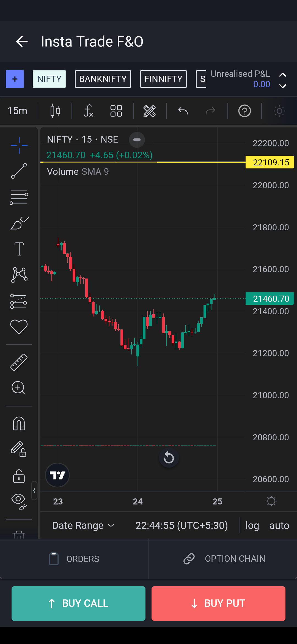
Task: Open the ORDERS section
Action: click(74, 559)
